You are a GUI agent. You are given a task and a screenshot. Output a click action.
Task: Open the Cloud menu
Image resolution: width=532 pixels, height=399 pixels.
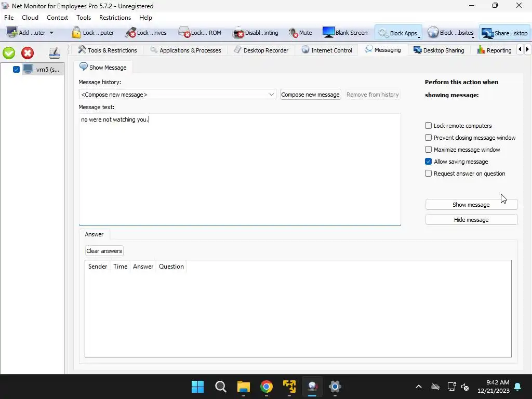30,17
